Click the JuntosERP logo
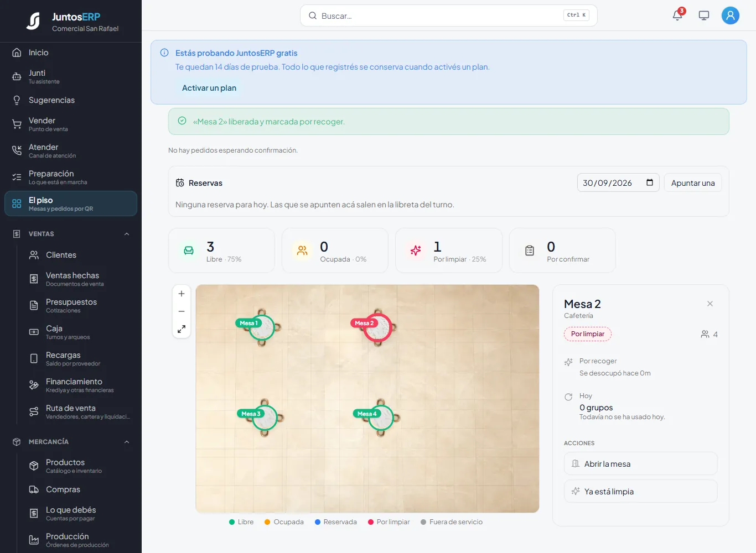756x553 pixels. point(33,21)
